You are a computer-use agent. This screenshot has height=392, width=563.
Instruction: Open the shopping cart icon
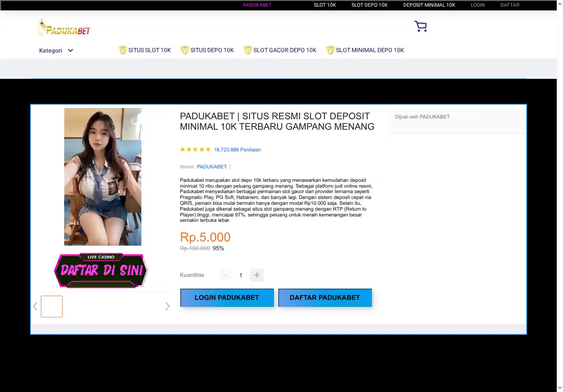click(x=420, y=27)
